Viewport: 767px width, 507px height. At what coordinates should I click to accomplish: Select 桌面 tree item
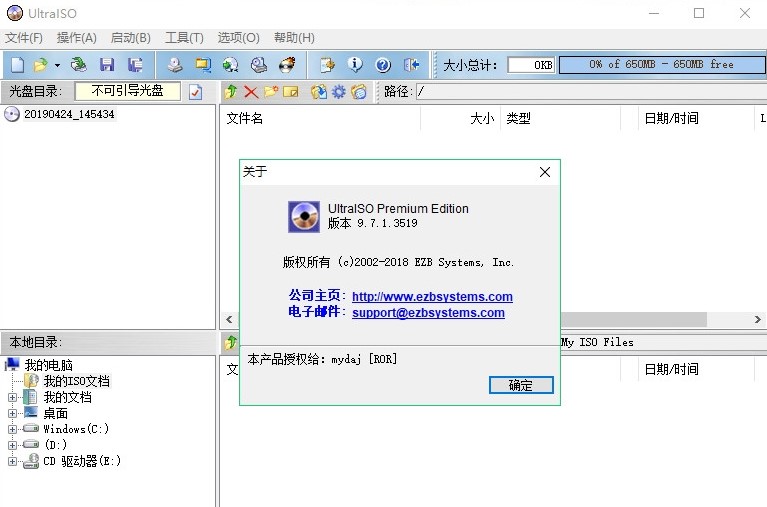point(55,414)
